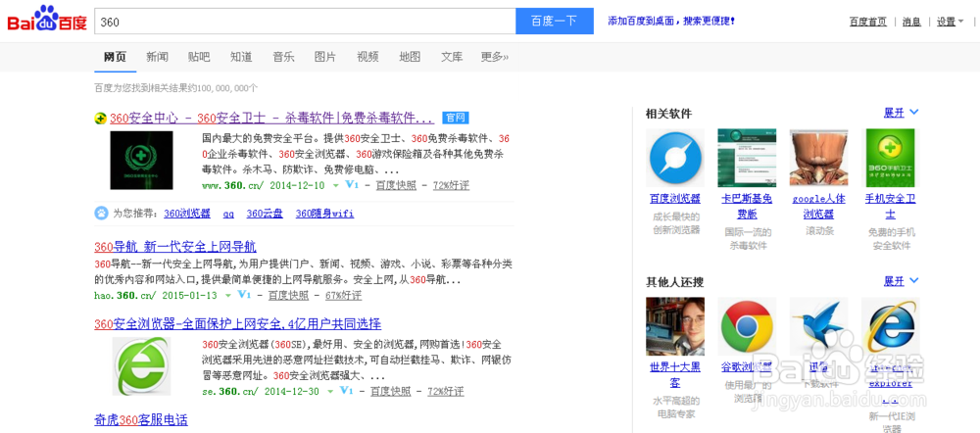This screenshot has height=433, width=980.
Task: Click the 360 Security Center result thumbnail
Action: tap(142, 160)
